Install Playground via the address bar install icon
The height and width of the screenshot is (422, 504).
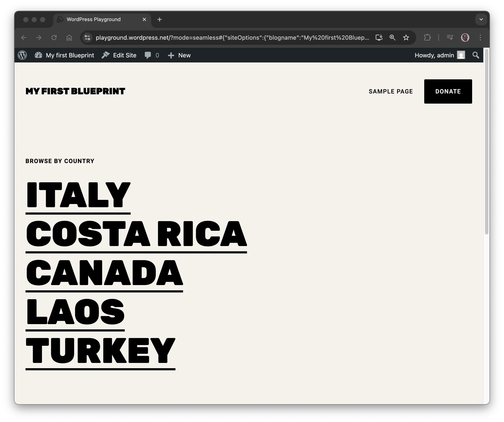(x=379, y=37)
